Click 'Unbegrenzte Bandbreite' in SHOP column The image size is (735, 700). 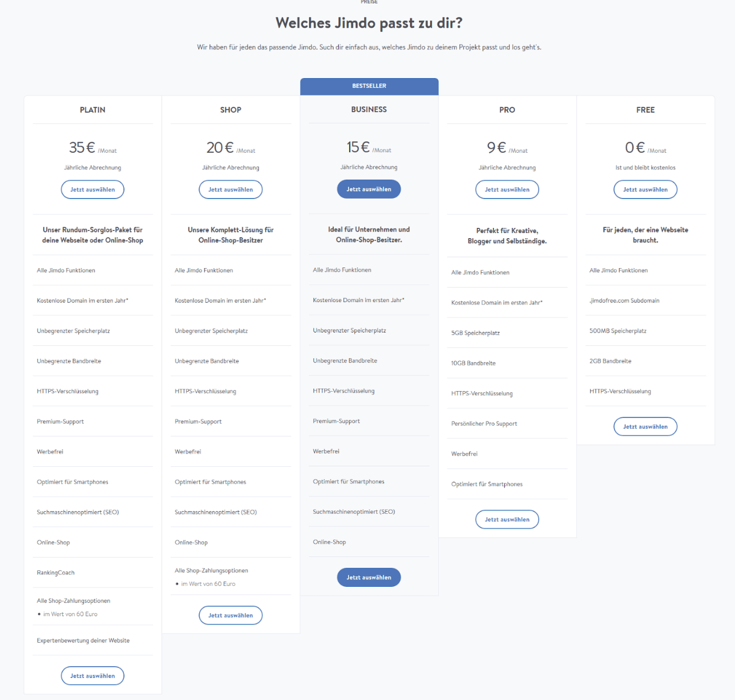coord(207,361)
